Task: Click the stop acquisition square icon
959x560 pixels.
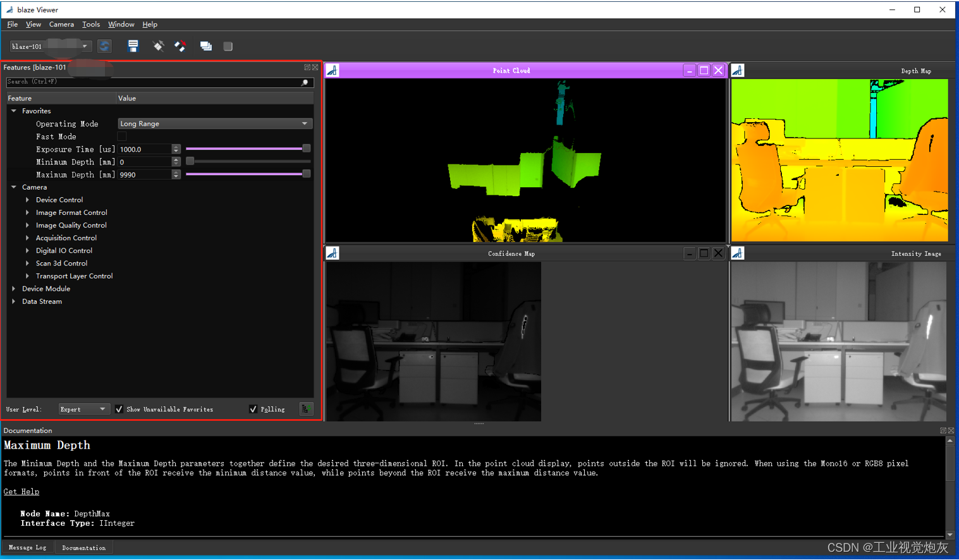Action: point(228,46)
